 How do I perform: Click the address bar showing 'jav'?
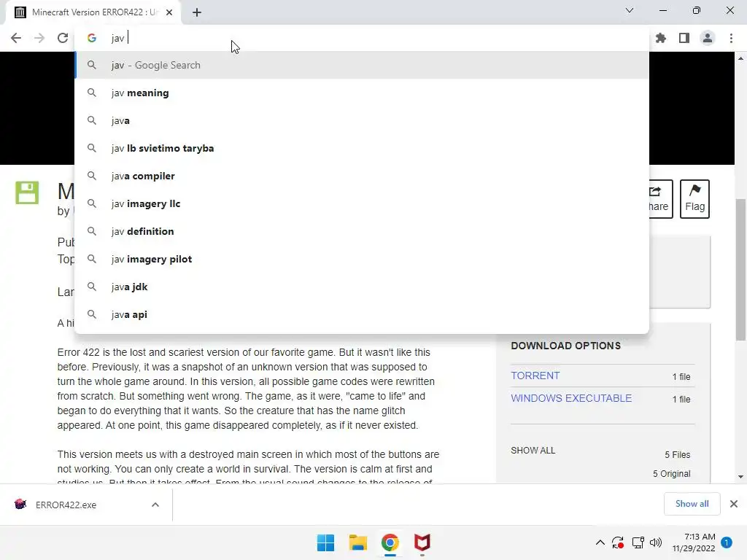(362, 38)
